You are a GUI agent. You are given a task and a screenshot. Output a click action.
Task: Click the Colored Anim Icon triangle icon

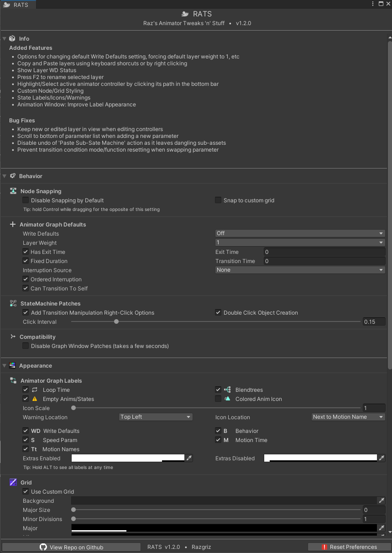pos(227,399)
